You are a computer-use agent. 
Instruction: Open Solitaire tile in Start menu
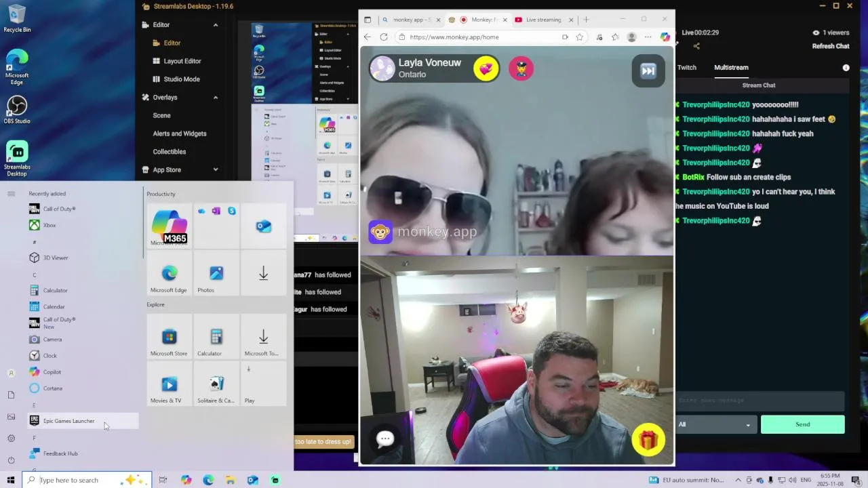pyautogui.click(x=216, y=384)
